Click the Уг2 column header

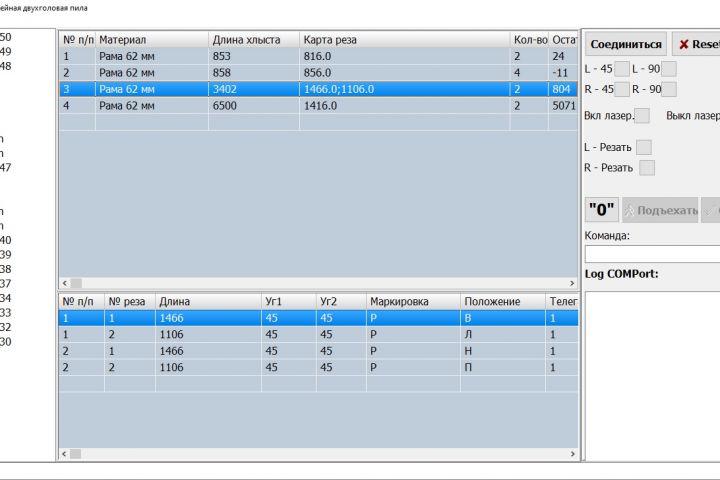pos(341,301)
